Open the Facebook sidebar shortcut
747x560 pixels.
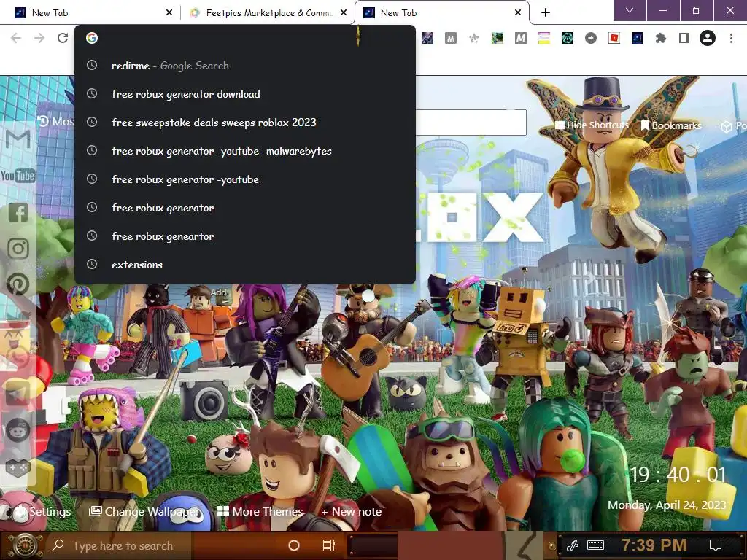(18, 212)
